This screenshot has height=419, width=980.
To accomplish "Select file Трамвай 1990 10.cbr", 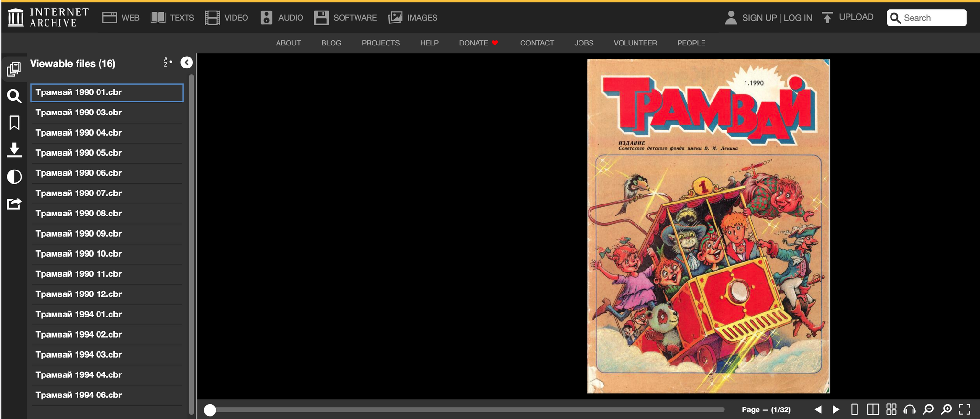I will [107, 254].
